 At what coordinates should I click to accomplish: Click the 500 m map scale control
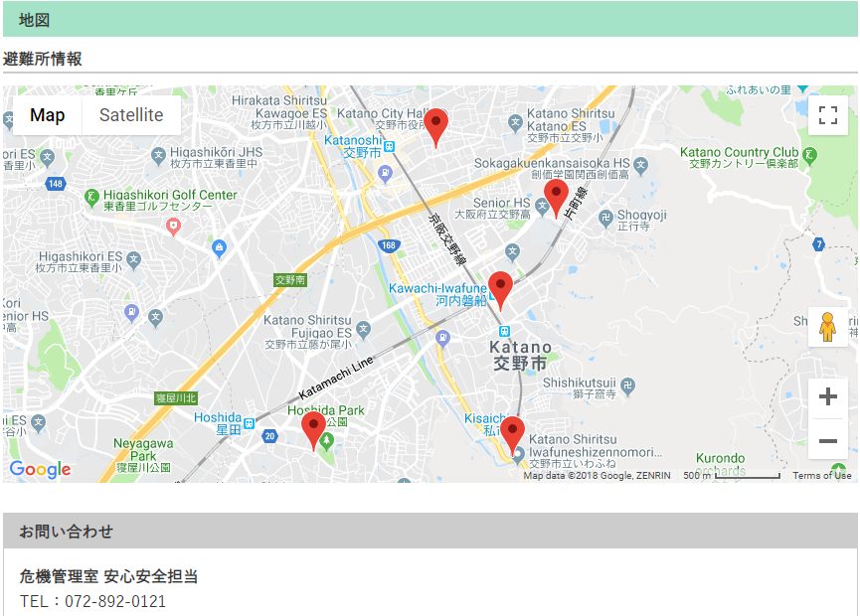(x=731, y=476)
